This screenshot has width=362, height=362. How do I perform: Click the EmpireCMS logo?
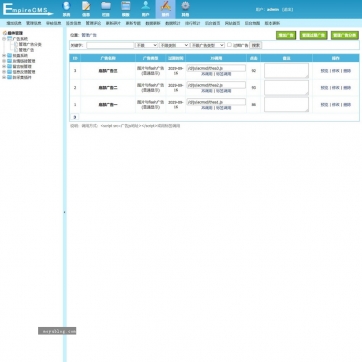click(x=28, y=9)
